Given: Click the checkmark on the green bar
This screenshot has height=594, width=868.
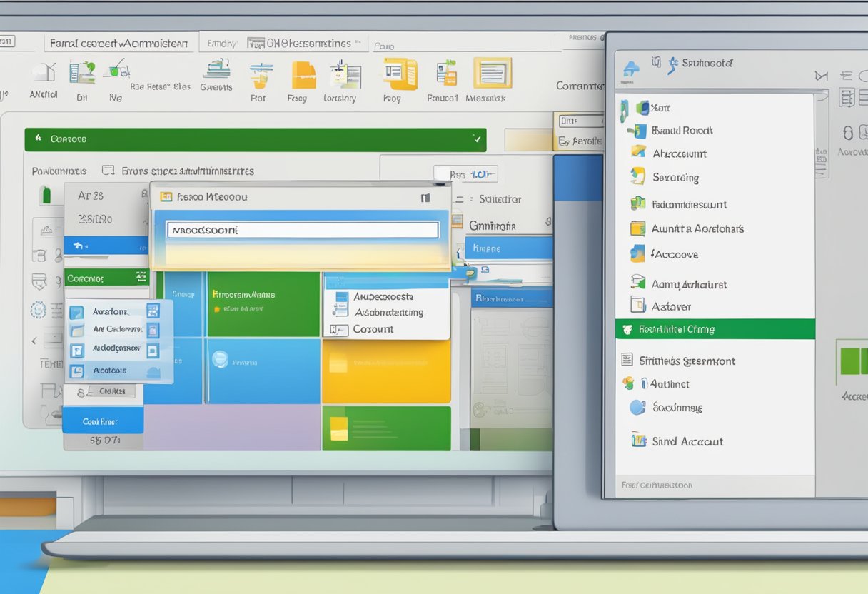Looking at the screenshot, I should (x=477, y=139).
